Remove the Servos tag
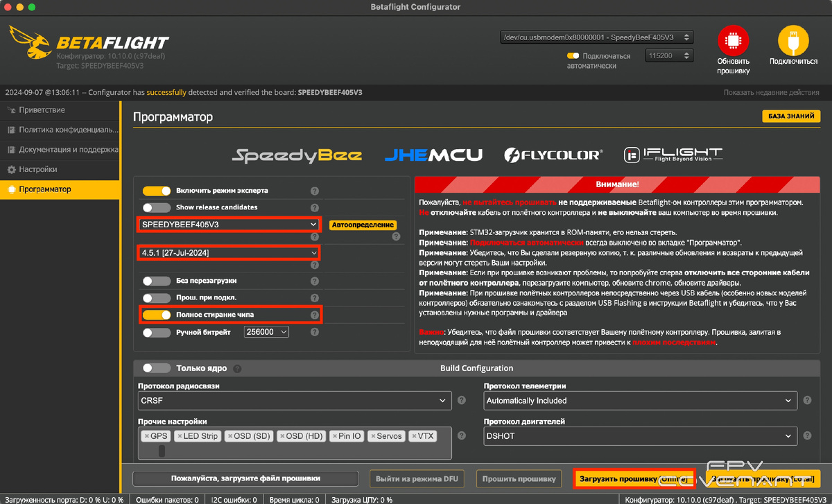Image resolution: width=832 pixels, height=504 pixels. pos(374,436)
